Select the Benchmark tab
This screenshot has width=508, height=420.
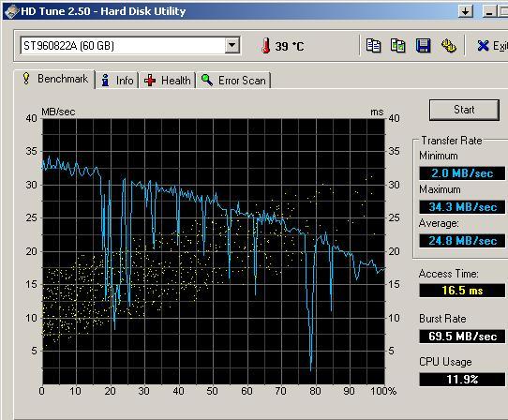tap(54, 79)
